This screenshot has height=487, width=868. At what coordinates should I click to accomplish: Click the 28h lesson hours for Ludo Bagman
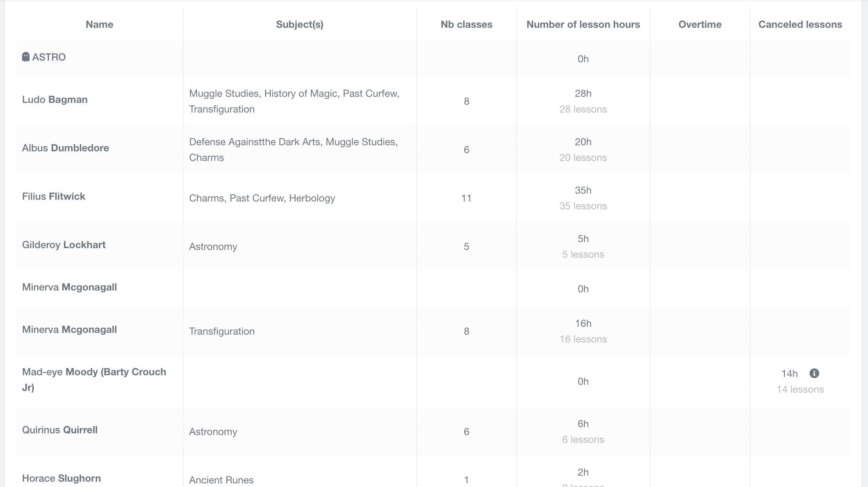point(582,94)
